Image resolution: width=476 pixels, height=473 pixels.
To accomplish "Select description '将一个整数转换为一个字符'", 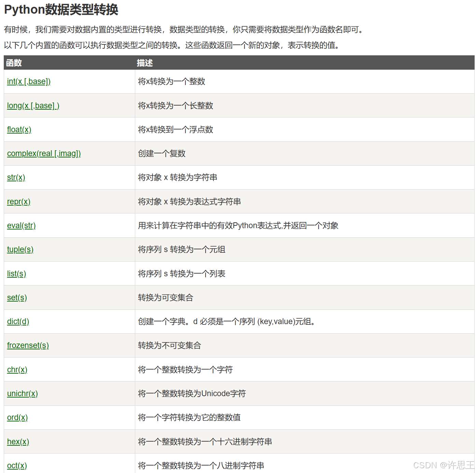I will (x=185, y=370).
